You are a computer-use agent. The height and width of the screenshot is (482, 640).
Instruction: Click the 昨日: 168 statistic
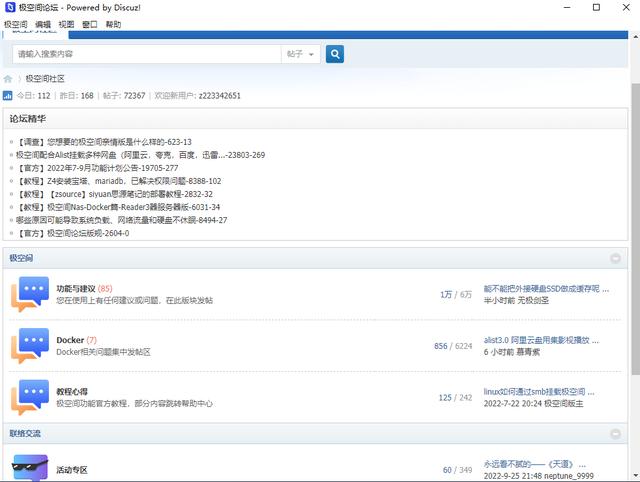[x=76, y=96]
